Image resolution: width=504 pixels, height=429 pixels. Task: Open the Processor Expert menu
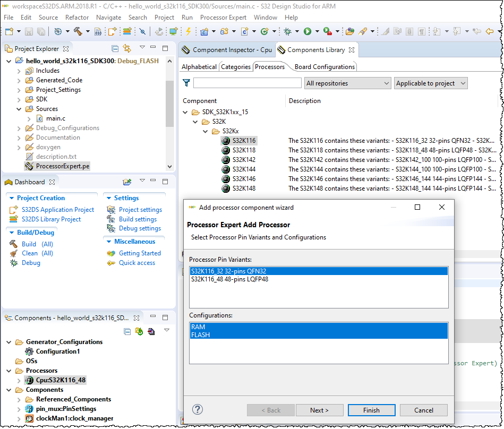pos(223,18)
